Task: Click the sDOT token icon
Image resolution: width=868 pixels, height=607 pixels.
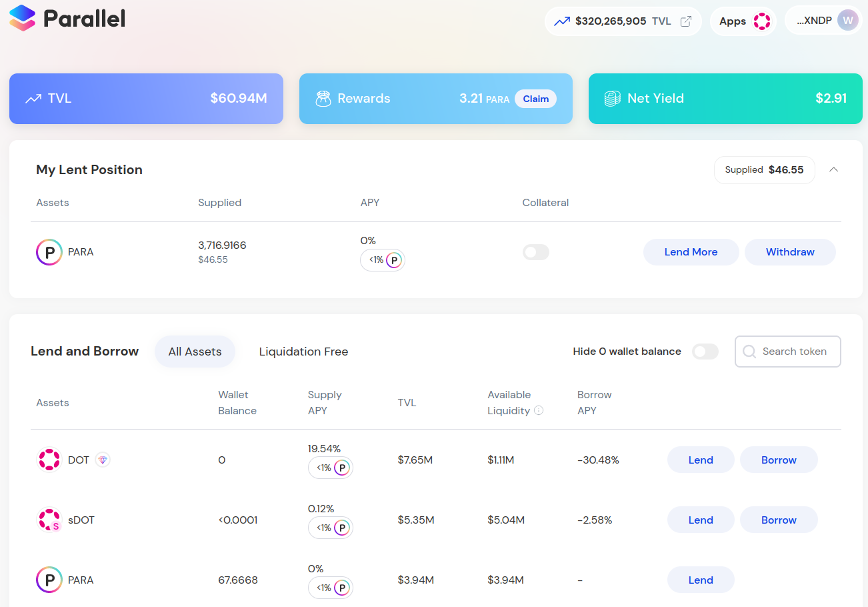Action: coord(49,520)
